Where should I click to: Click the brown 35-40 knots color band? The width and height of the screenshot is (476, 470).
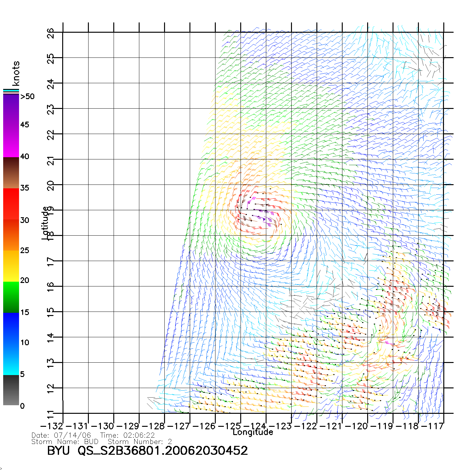(x=11, y=173)
